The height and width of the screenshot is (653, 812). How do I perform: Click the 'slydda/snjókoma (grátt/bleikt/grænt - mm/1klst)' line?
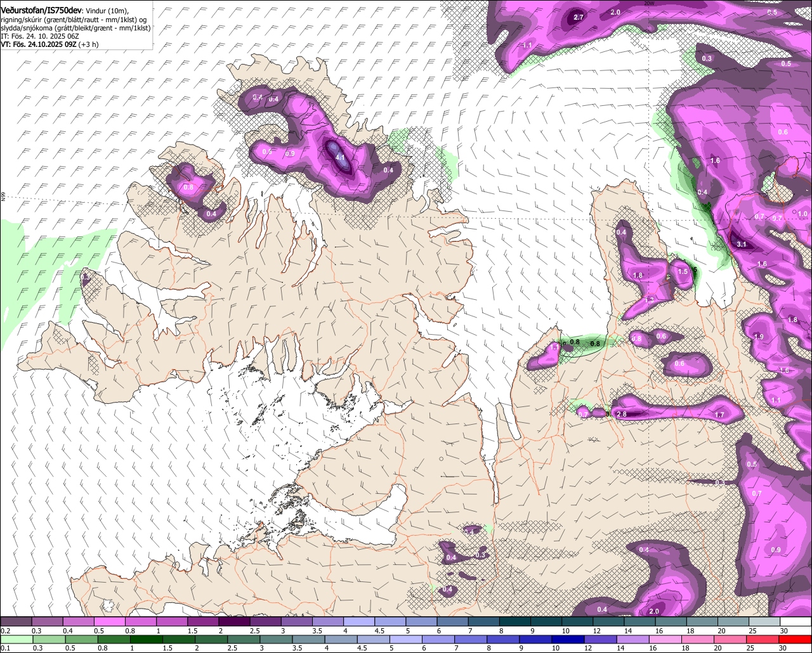[75, 29]
